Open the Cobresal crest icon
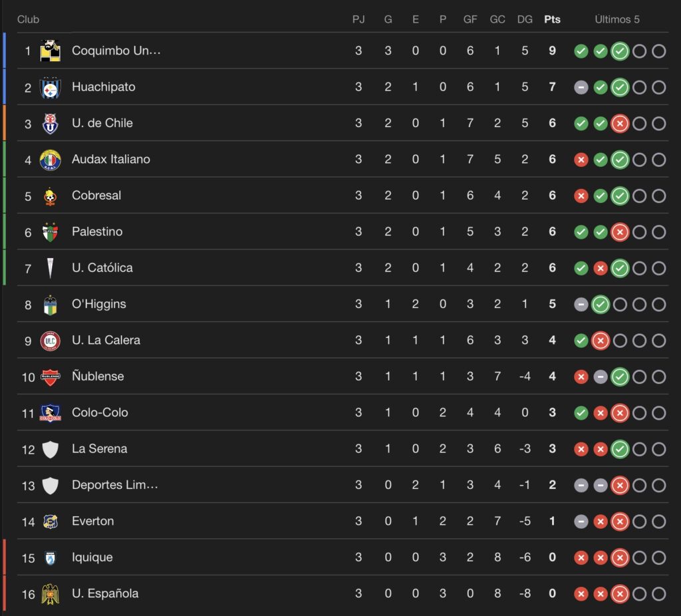The height and width of the screenshot is (616, 681). pyautogui.click(x=50, y=196)
